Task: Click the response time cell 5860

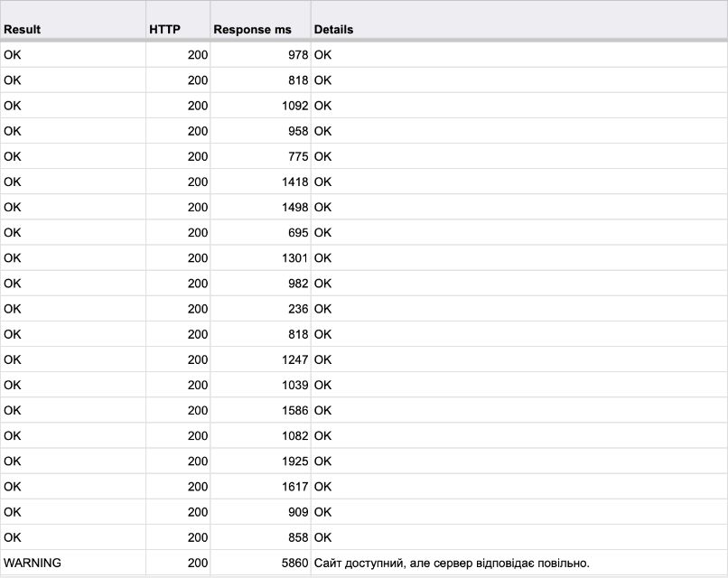Action: (x=260, y=563)
